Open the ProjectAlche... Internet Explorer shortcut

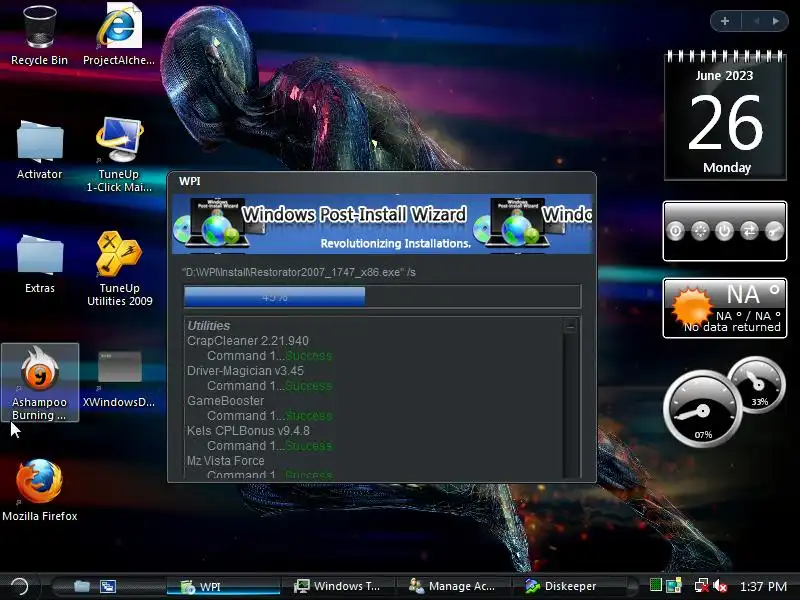tap(119, 35)
